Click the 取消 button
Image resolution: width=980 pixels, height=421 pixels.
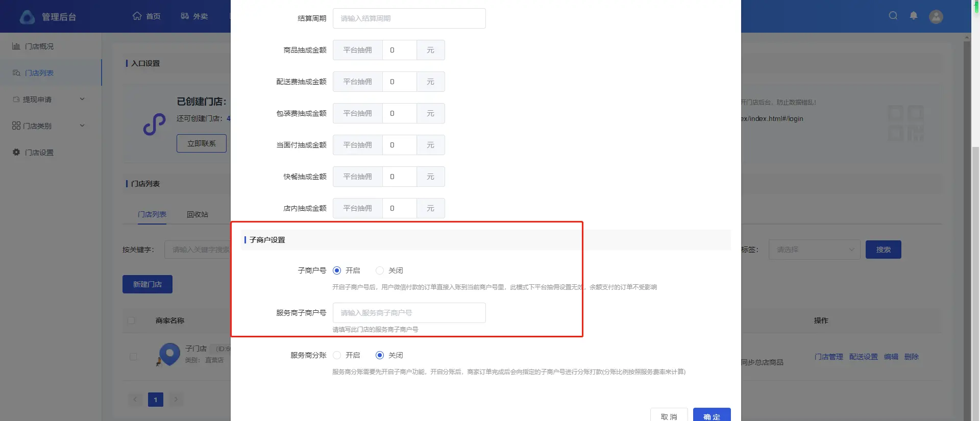(669, 415)
